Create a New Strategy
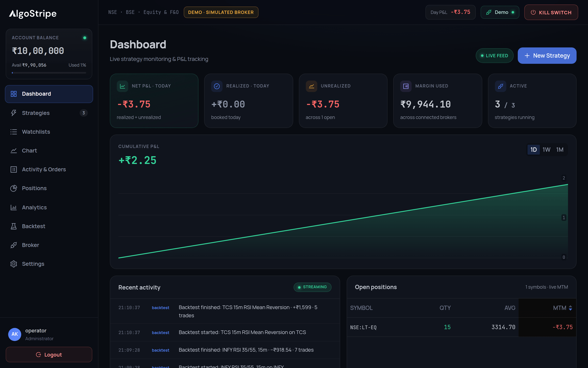588x368 pixels. 547,56
